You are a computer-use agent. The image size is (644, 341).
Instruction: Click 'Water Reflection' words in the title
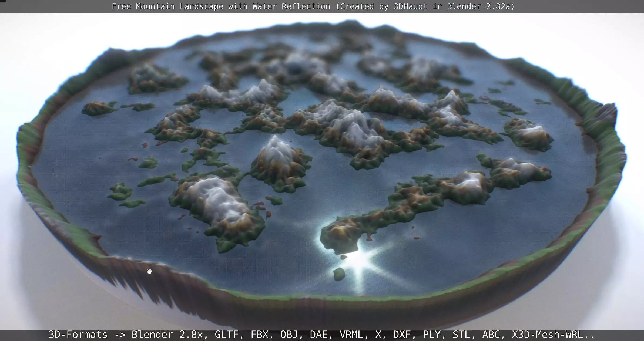[291, 6]
